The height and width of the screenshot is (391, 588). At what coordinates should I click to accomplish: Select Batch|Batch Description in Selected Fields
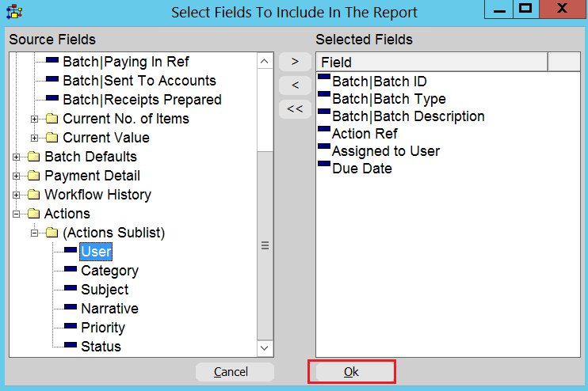(x=408, y=116)
